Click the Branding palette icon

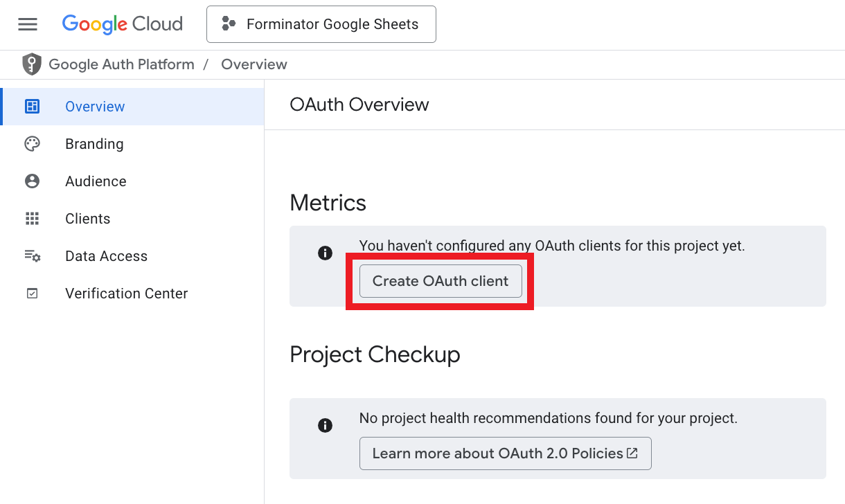[x=32, y=144]
